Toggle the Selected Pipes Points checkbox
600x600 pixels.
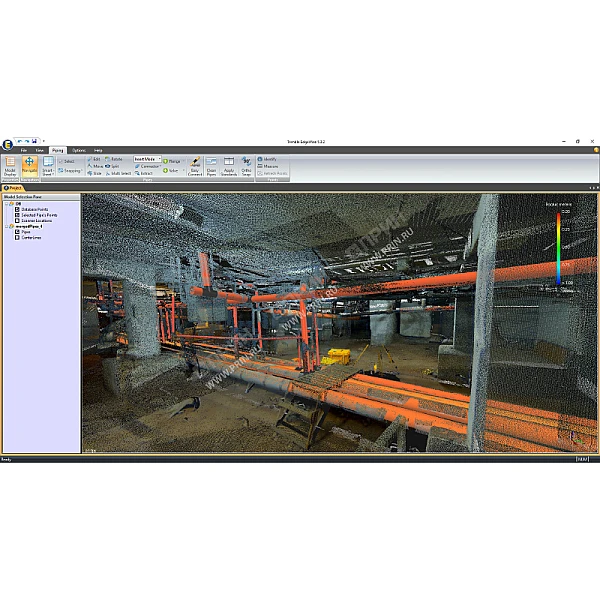pyautogui.click(x=17, y=215)
